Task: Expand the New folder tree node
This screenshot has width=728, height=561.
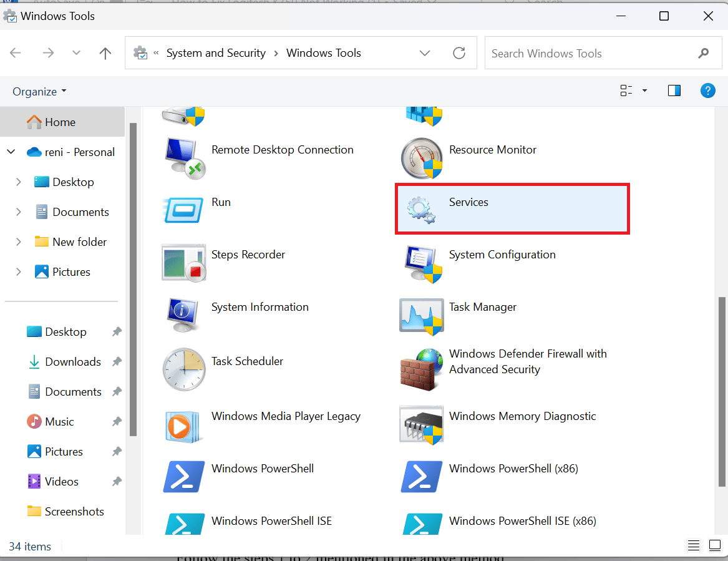Action: pyautogui.click(x=19, y=242)
